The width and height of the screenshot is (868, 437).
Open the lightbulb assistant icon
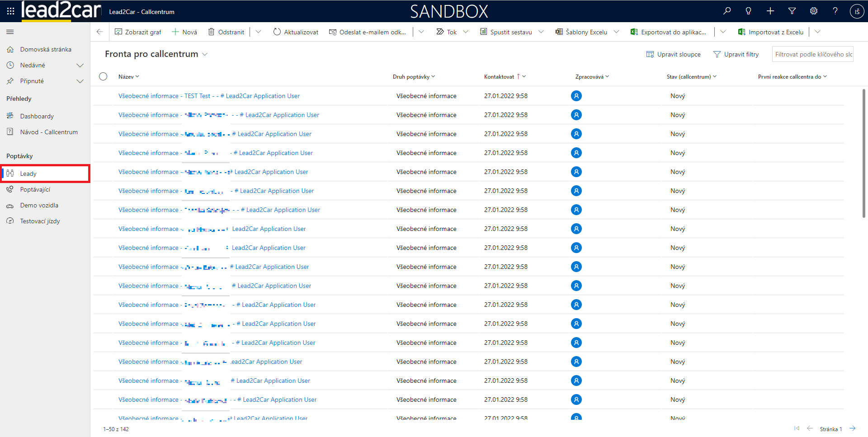(x=749, y=11)
